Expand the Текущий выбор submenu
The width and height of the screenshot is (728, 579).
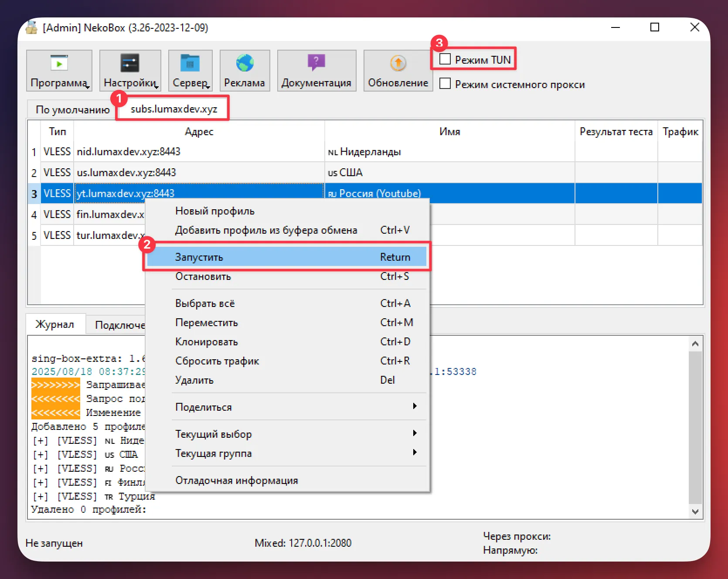(x=287, y=434)
